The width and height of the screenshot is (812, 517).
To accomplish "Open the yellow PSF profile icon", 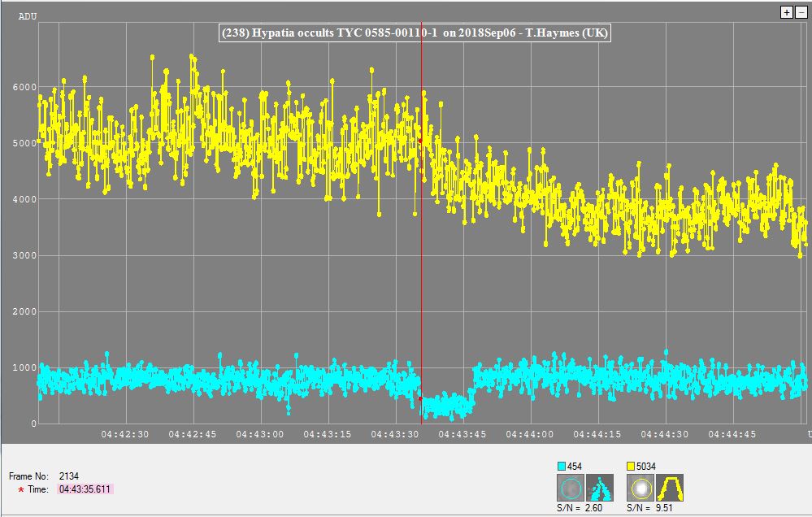I will (670, 488).
